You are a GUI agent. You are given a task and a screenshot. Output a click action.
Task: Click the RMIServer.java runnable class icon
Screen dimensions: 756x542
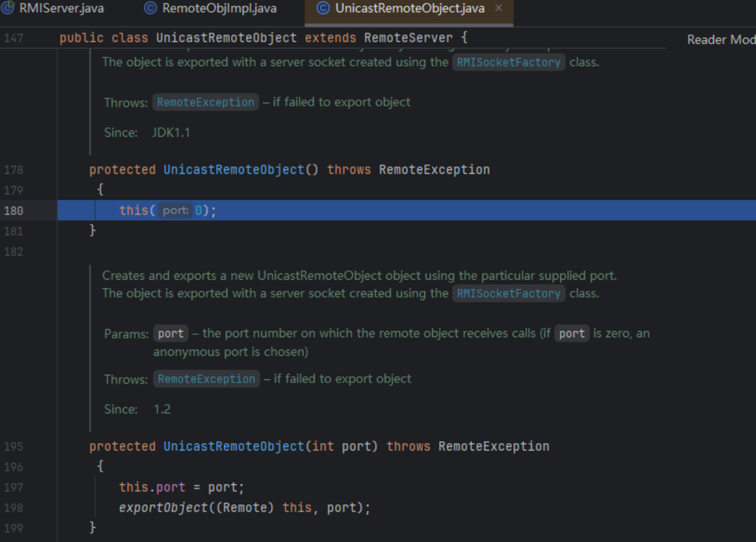tap(8, 9)
